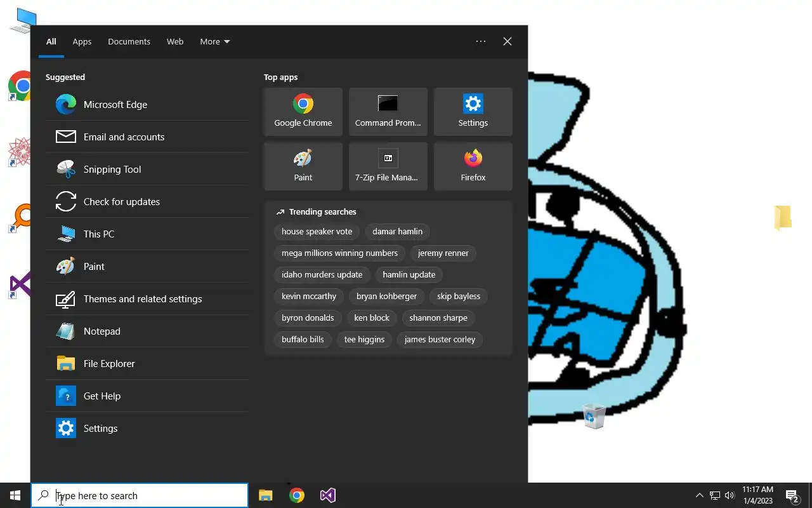Open the notification center icon

792,495
